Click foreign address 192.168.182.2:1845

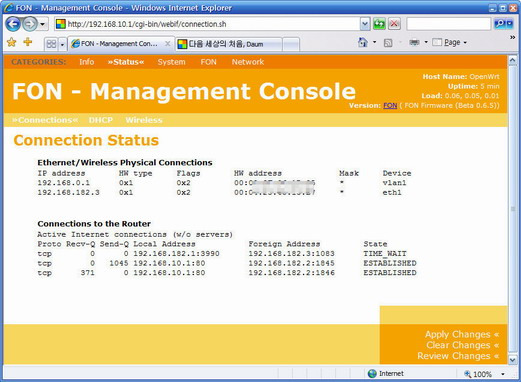click(x=291, y=263)
